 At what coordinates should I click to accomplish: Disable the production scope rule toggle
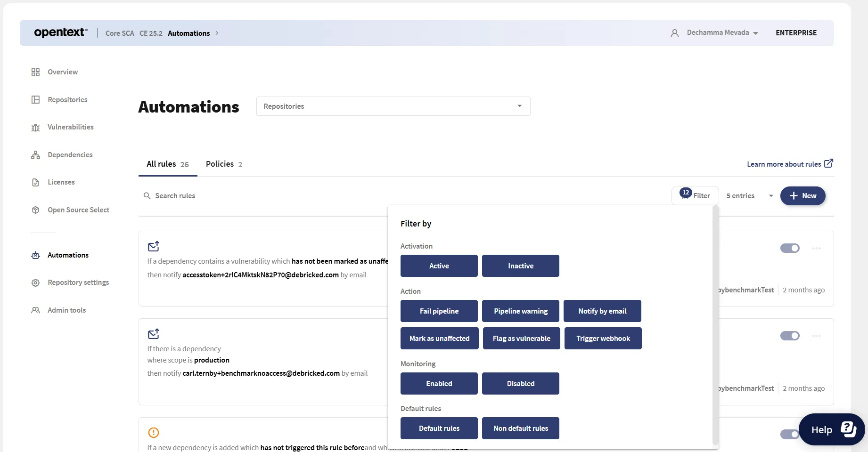click(x=789, y=336)
